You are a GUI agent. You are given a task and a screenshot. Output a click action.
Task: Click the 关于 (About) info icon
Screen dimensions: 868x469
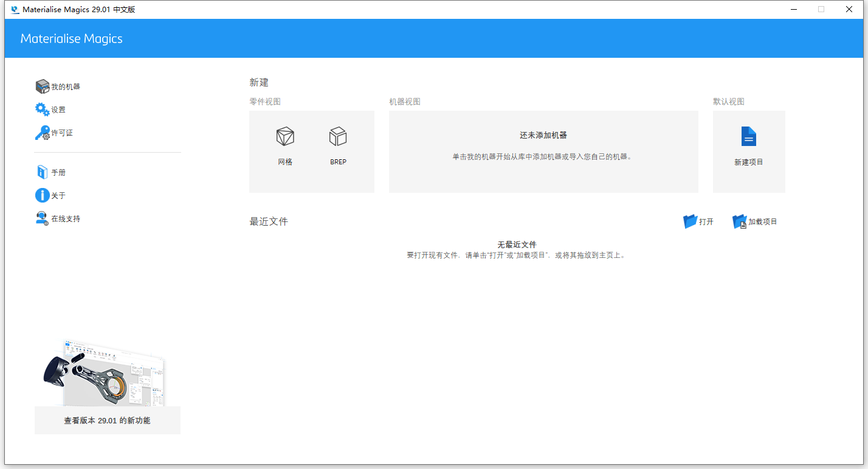click(x=51, y=195)
